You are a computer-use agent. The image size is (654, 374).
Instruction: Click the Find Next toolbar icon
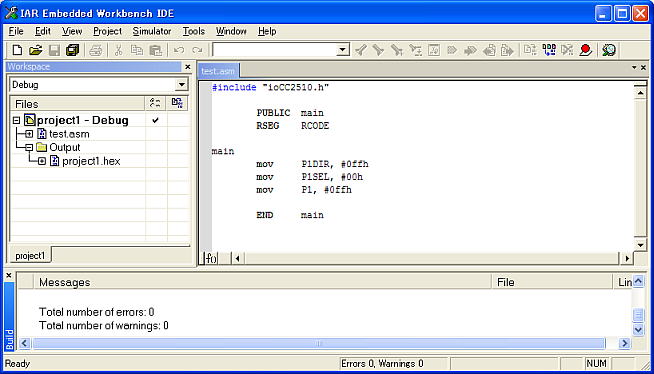click(378, 50)
